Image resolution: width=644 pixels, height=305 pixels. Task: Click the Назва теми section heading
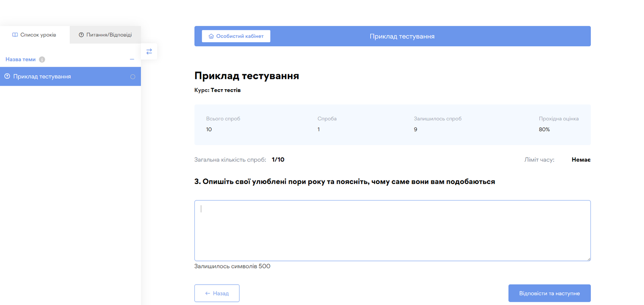pyautogui.click(x=21, y=59)
